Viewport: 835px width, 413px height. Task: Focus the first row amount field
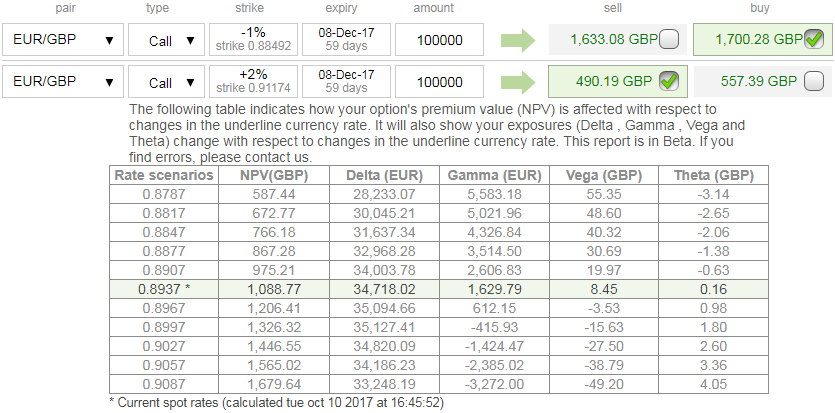[x=439, y=40]
